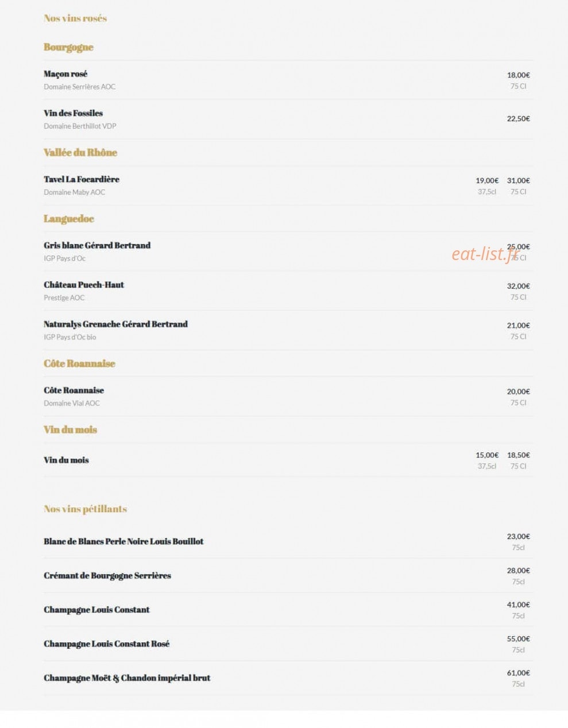This screenshot has width=568, height=728.
Task: Click the Maçon rosé wine entry
Action: coord(65,74)
